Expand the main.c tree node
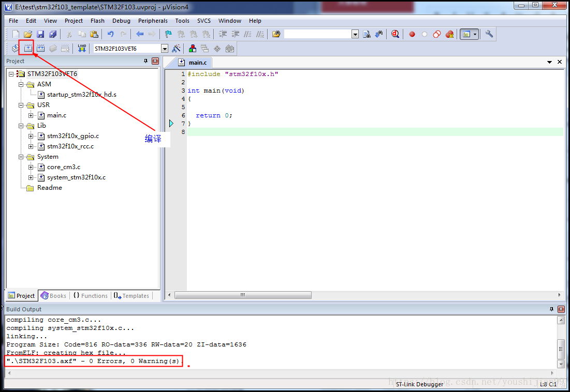Screen dimensions: 570x392 [31, 115]
